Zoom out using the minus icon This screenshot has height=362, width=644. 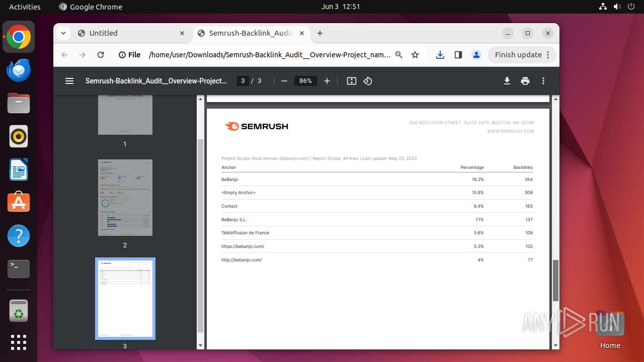(x=284, y=81)
